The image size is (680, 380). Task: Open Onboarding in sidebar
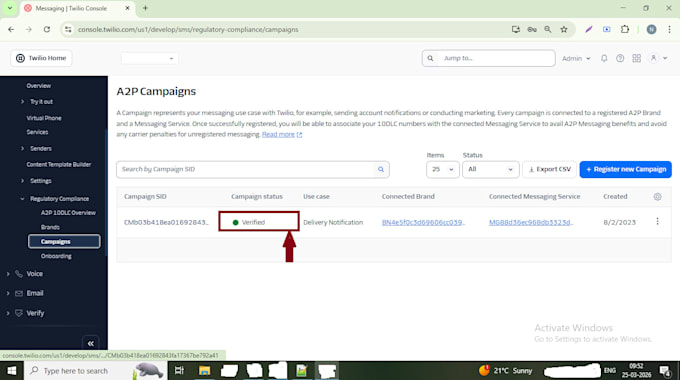tap(56, 256)
